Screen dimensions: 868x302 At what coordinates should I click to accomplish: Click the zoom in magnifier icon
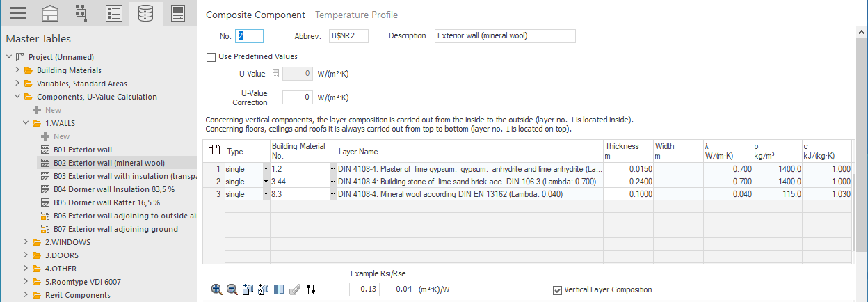[x=217, y=289]
